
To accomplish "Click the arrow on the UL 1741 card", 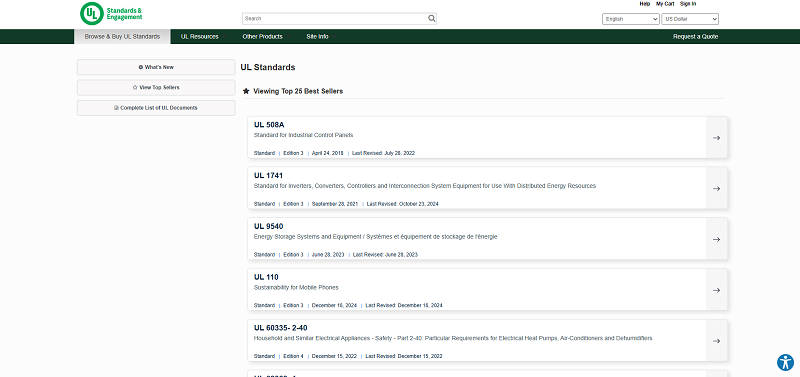I will [716, 188].
